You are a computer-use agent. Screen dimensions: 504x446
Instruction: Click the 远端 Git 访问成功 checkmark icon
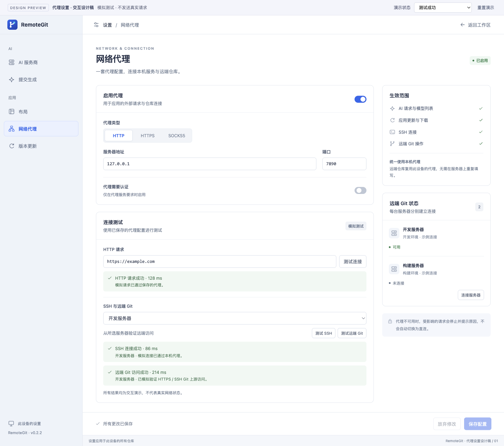[x=110, y=372]
